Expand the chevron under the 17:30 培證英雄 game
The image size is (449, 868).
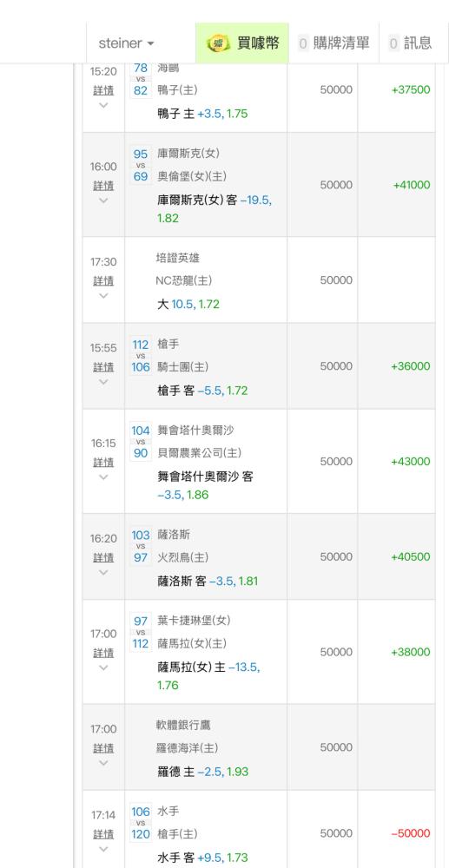click(103, 296)
